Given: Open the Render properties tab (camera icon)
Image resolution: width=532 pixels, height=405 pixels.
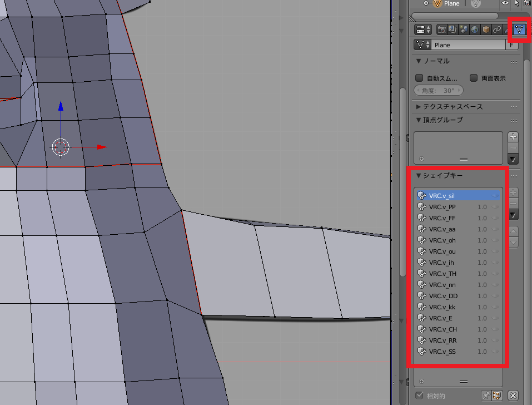Looking at the screenshot, I should point(441,29).
